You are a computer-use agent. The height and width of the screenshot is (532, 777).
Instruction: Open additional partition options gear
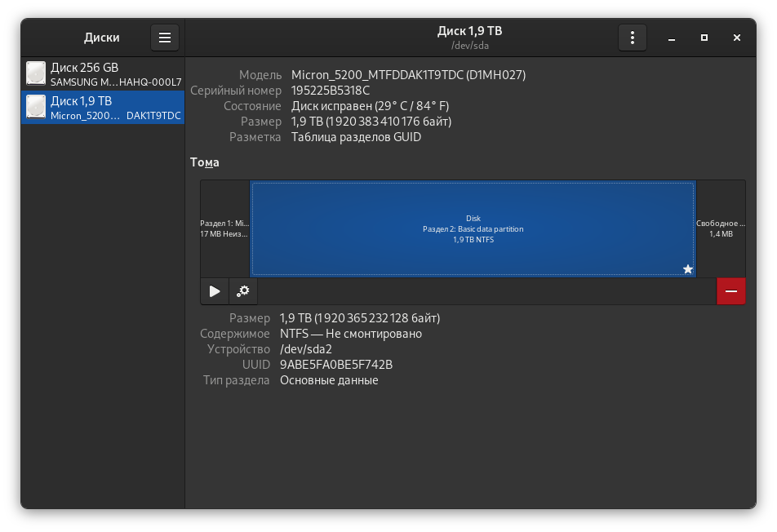pos(243,291)
